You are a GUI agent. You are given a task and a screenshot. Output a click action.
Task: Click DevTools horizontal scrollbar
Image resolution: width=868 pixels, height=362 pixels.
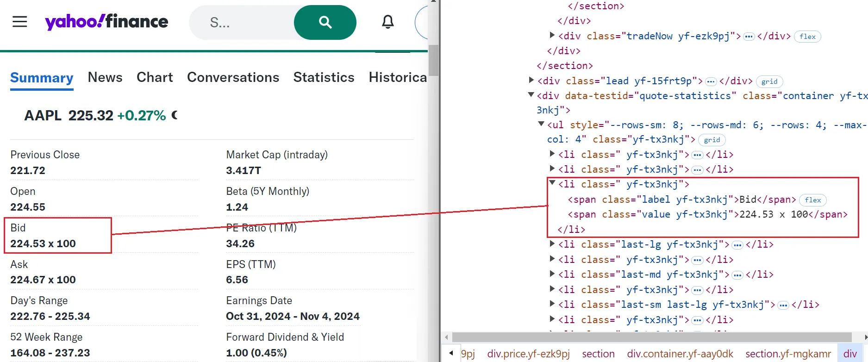(652, 337)
